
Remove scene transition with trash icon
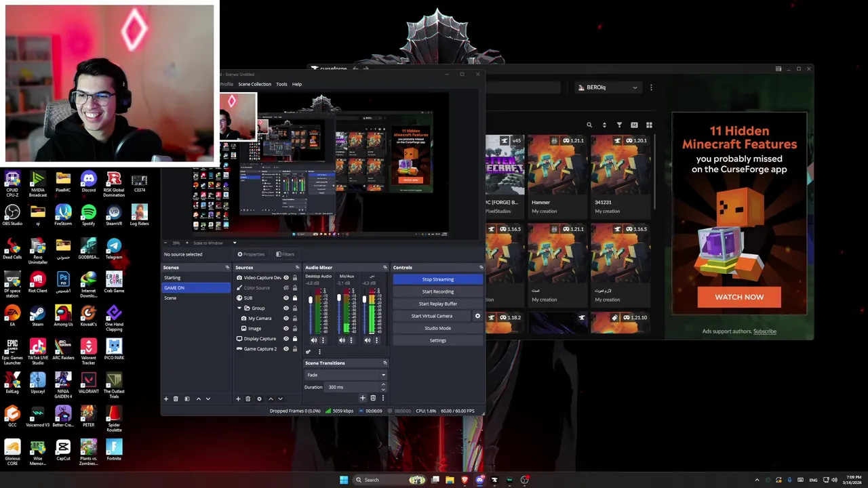coord(372,398)
